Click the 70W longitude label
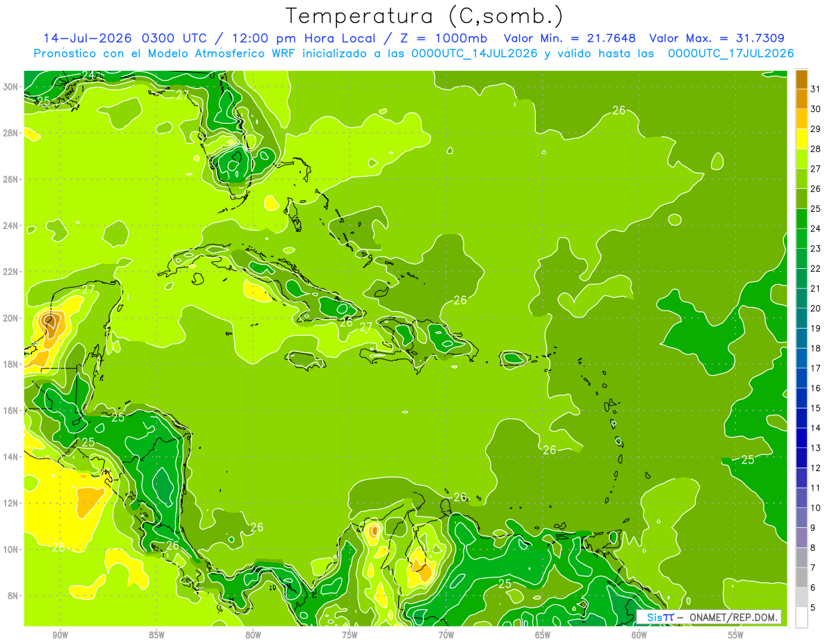834x644 pixels. point(446,635)
